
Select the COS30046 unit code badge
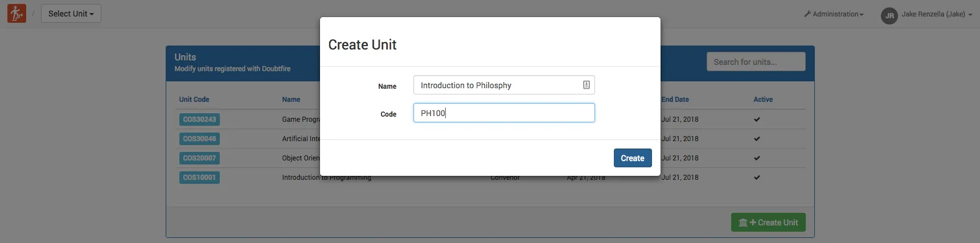pyautogui.click(x=199, y=139)
